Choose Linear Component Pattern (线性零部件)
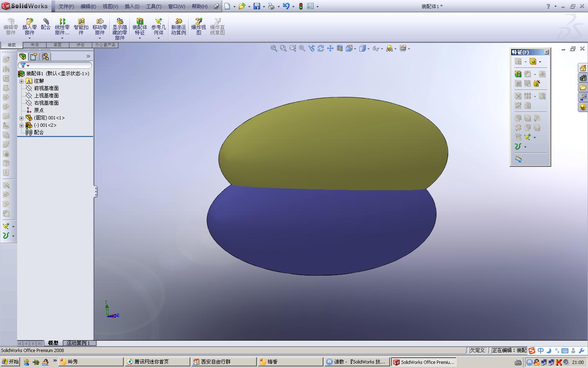588x368 pixels. pos(62,27)
